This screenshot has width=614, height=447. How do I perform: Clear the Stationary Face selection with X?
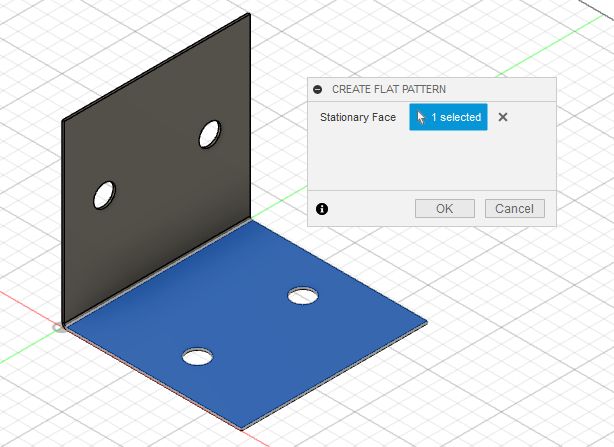pos(503,117)
